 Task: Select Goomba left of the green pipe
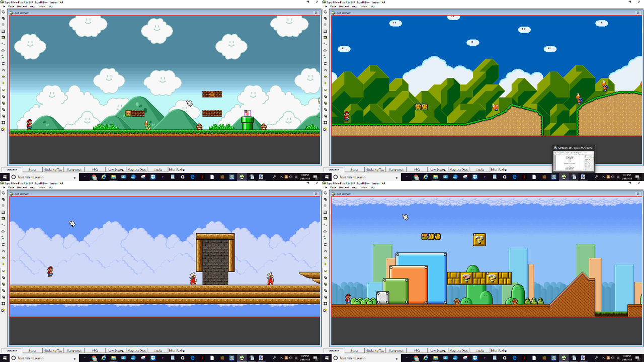click(199, 127)
